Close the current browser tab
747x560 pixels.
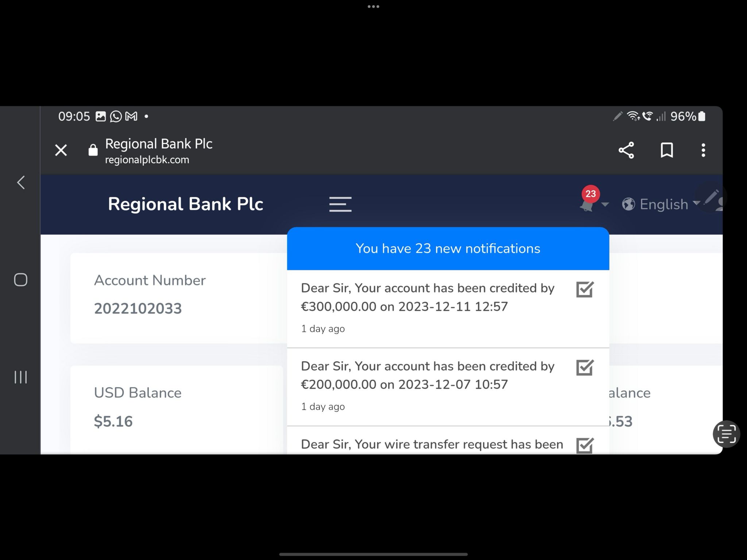[x=61, y=150]
